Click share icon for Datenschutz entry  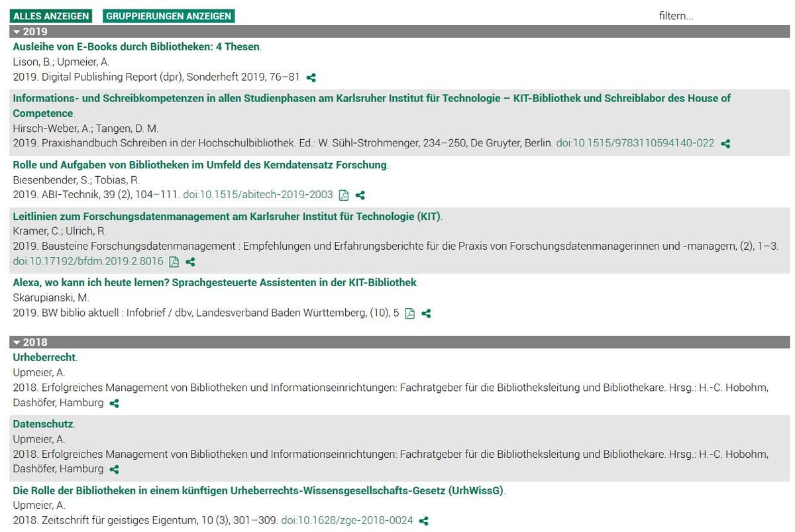coord(114,470)
